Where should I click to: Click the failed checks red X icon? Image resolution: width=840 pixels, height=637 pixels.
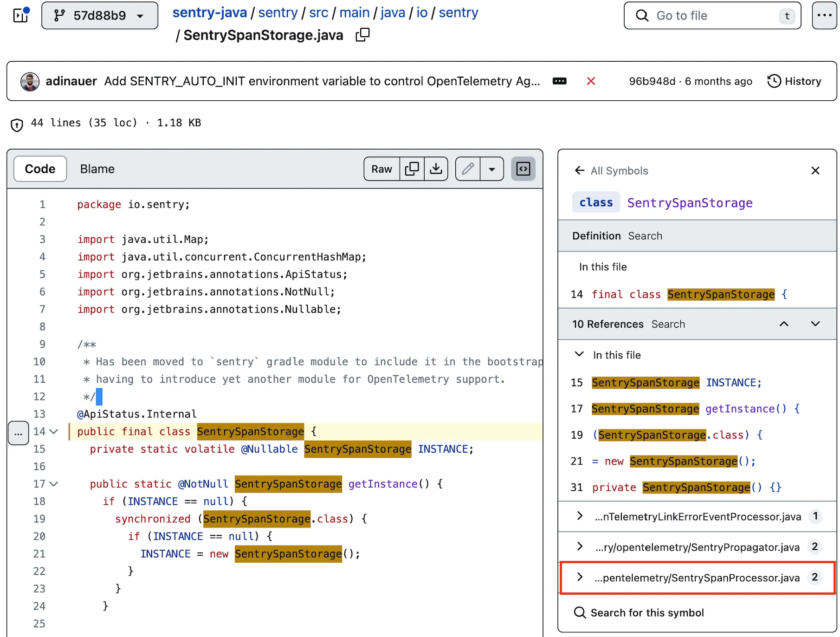(591, 81)
